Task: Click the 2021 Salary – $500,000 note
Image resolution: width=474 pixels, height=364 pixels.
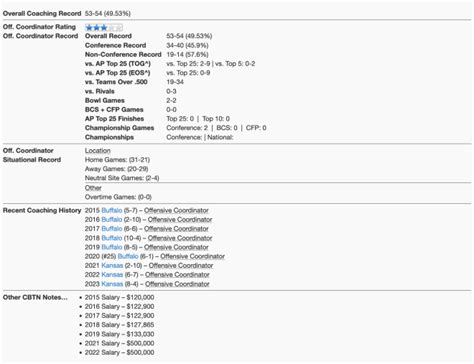Action: [119, 343]
